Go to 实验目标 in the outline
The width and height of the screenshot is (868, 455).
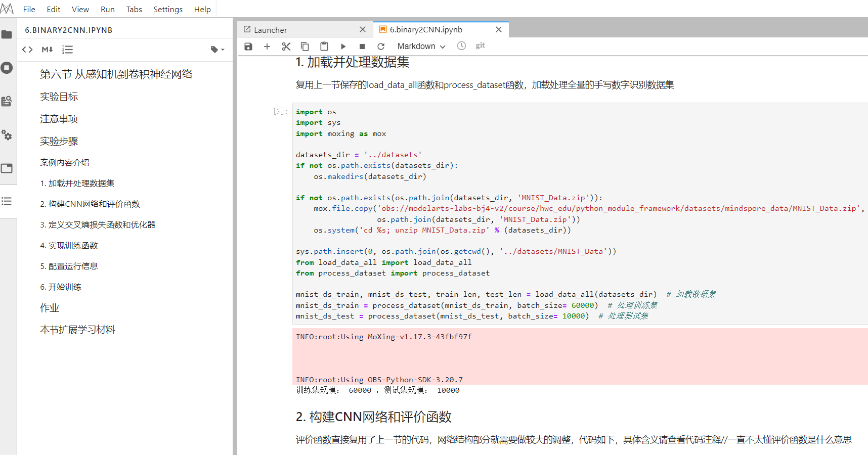coord(59,97)
